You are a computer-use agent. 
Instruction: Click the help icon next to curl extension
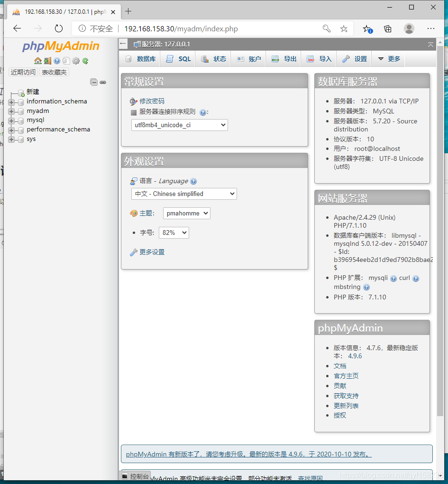pos(416,279)
